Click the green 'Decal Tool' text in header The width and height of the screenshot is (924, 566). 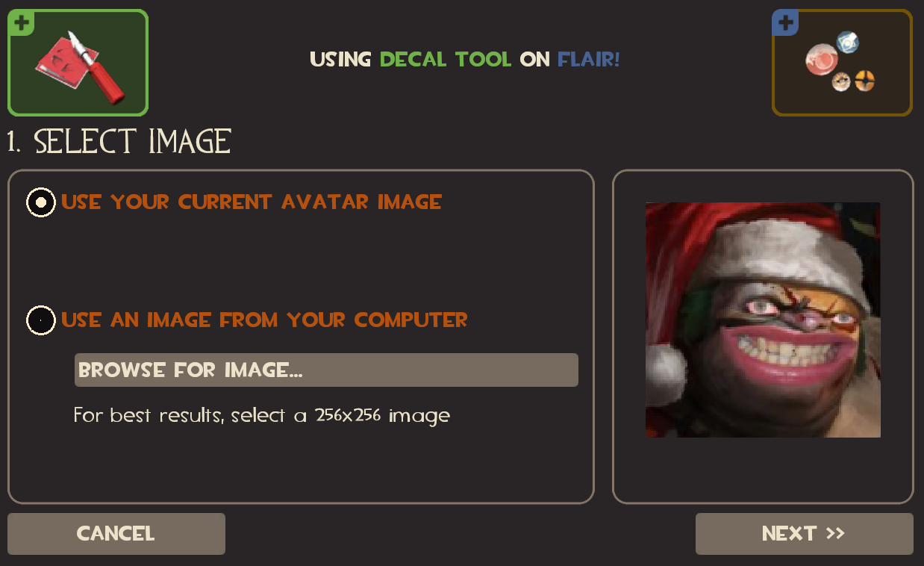(x=446, y=59)
